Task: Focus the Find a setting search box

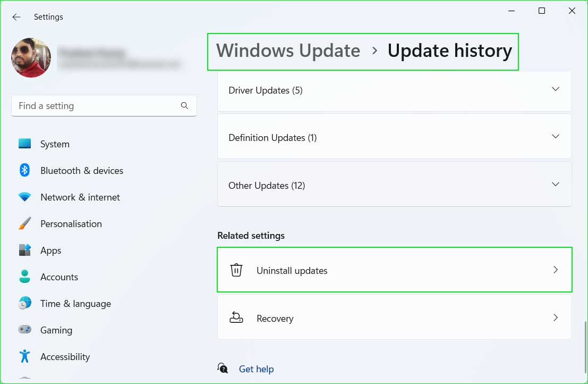Action: [104, 106]
